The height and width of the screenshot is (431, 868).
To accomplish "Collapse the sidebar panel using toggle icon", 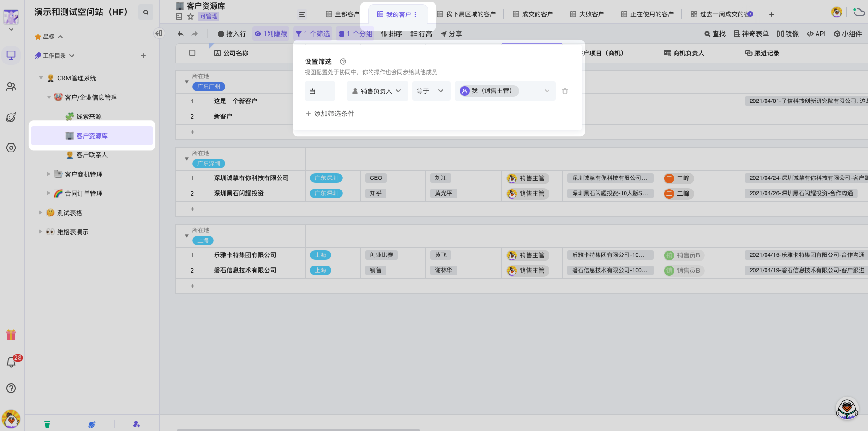I will coord(159,33).
